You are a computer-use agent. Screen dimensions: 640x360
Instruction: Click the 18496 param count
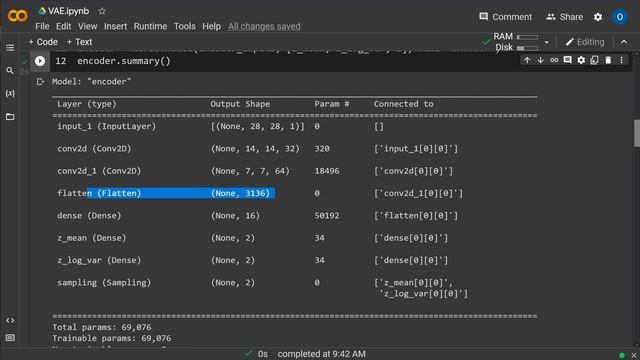click(327, 171)
